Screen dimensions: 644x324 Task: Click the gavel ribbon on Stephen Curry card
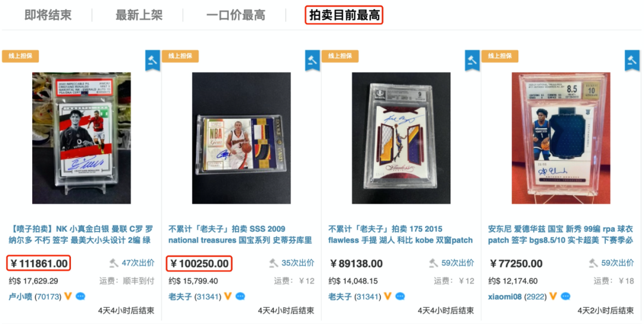point(312,61)
